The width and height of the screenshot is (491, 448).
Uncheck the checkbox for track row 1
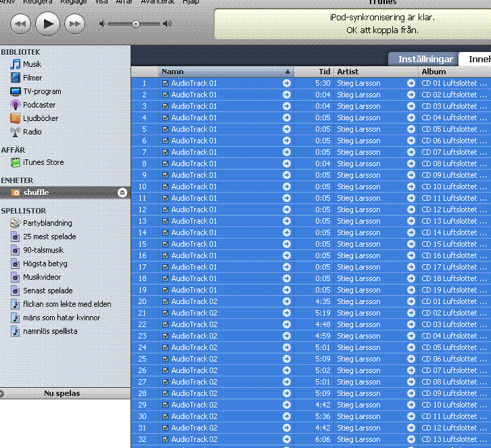[x=166, y=83]
